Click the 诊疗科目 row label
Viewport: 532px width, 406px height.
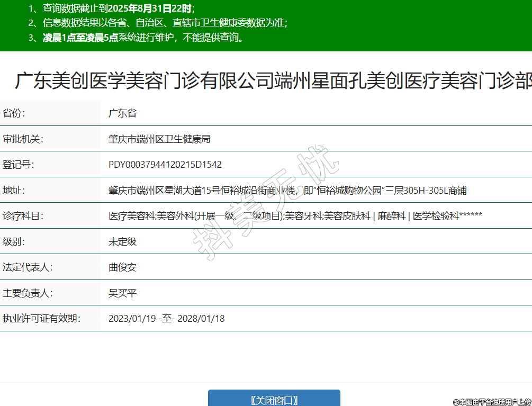pyautogui.click(x=23, y=216)
